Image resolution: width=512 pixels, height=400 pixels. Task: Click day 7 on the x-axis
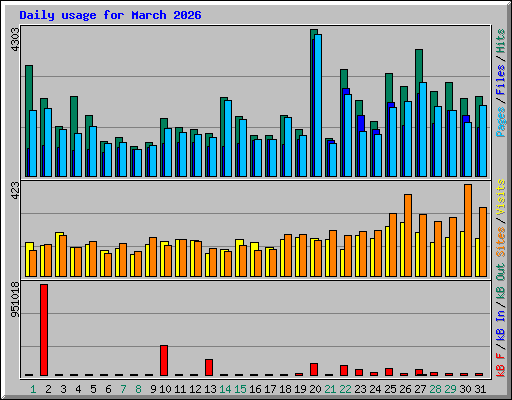click(x=123, y=389)
